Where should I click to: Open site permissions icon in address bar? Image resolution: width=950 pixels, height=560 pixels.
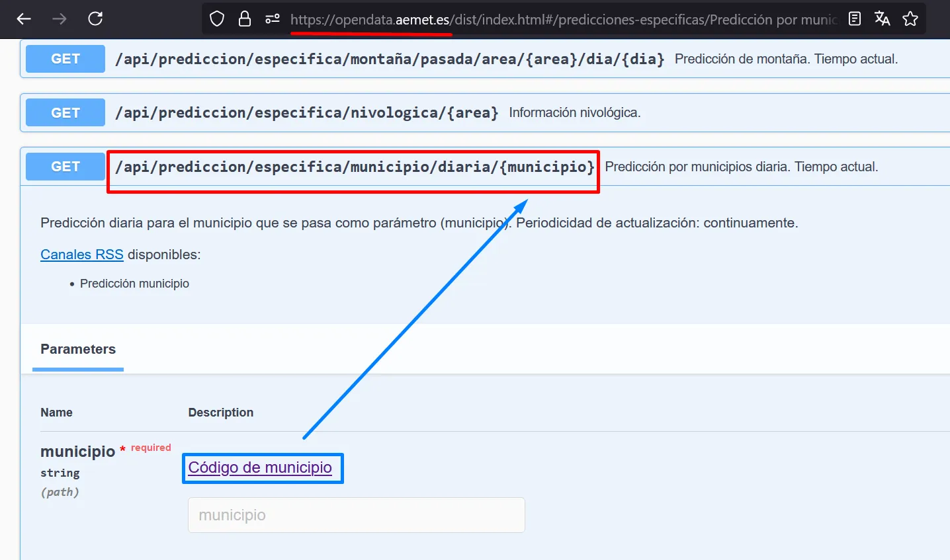point(273,19)
